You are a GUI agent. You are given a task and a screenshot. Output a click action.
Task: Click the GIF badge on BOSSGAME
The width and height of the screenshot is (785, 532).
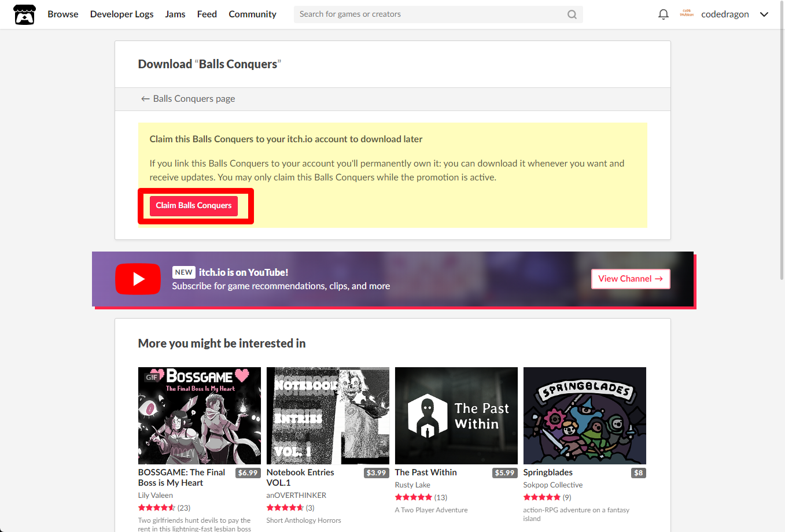pyautogui.click(x=152, y=377)
